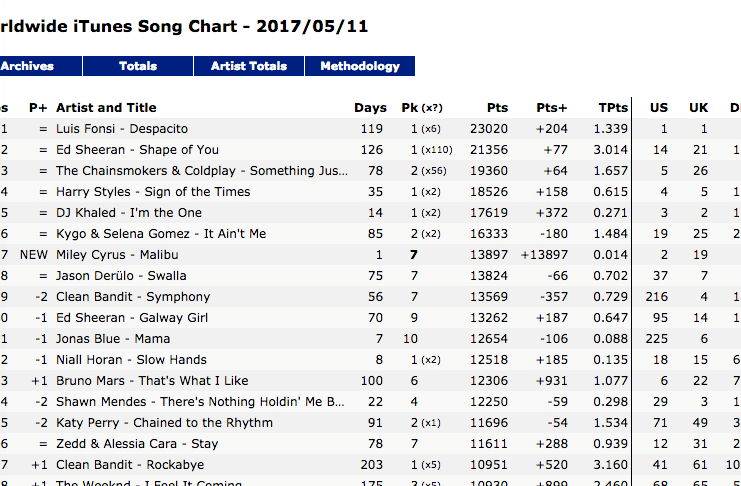Click DJ Khaled - I'm the One
Screen dimensions: 741x486
point(129,213)
